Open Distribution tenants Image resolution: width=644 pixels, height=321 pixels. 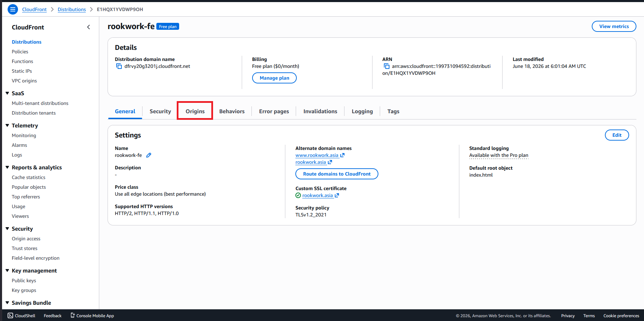(x=34, y=113)
